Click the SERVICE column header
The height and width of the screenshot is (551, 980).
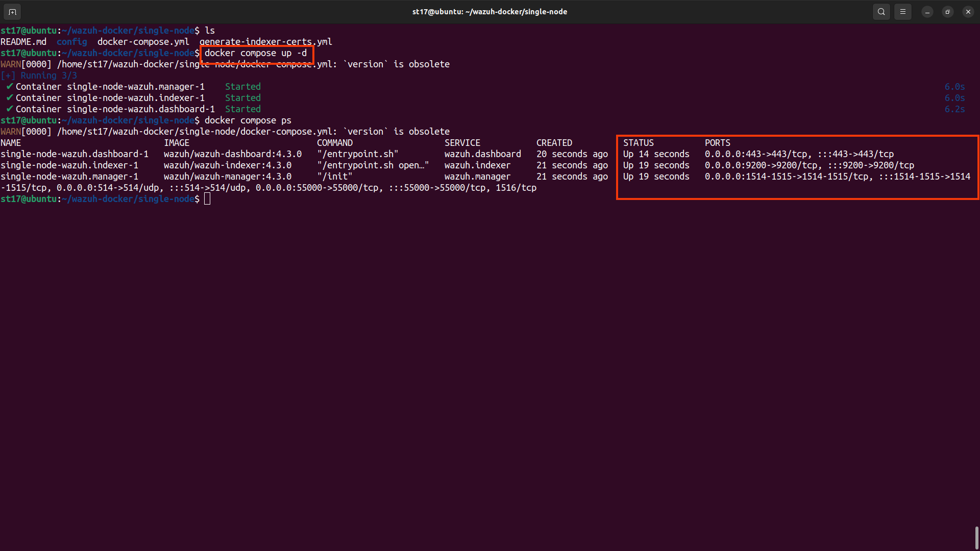462,143
